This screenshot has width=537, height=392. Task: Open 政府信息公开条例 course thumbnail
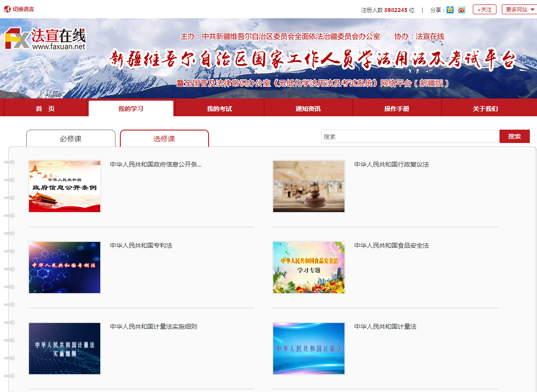[65, 187]
